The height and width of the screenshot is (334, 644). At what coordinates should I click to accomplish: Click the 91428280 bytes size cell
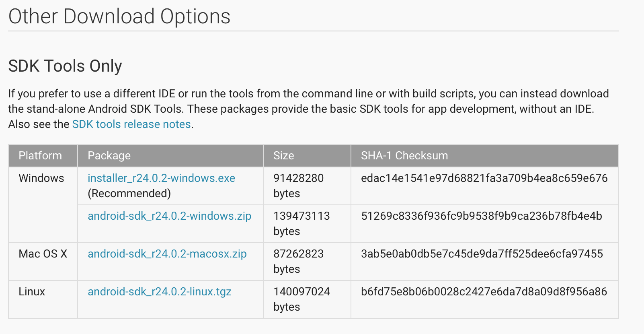tap(298, 186)
